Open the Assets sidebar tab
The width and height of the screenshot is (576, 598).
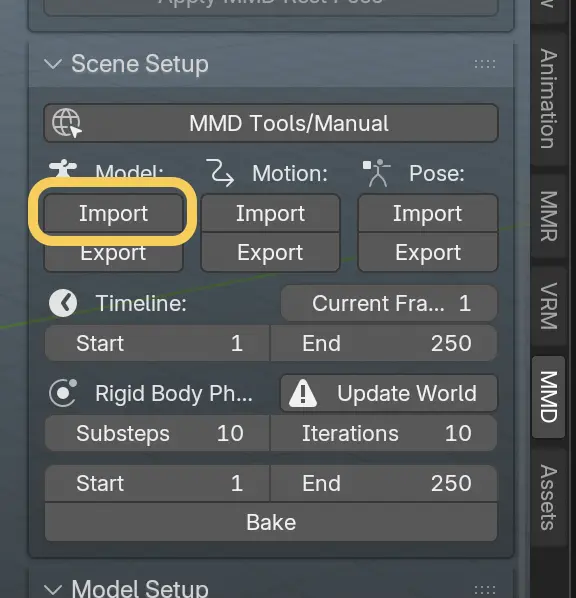(x=549, y=497)
